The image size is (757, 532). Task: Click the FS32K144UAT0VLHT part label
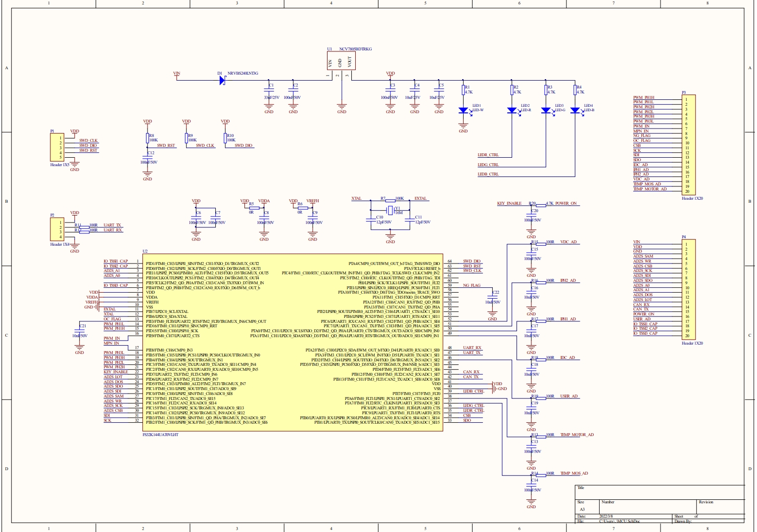tap(160, 435)
